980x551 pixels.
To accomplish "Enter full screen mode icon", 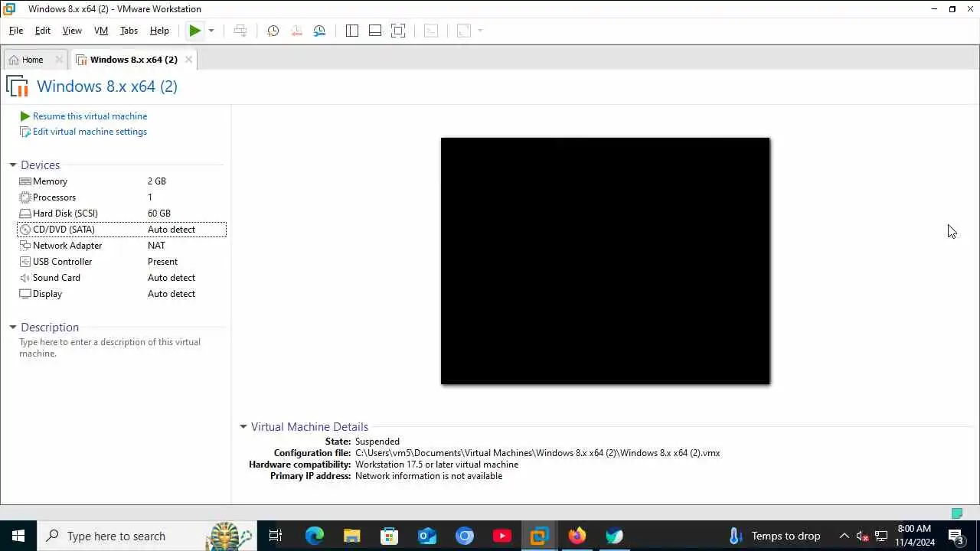I will coord(398,31).
